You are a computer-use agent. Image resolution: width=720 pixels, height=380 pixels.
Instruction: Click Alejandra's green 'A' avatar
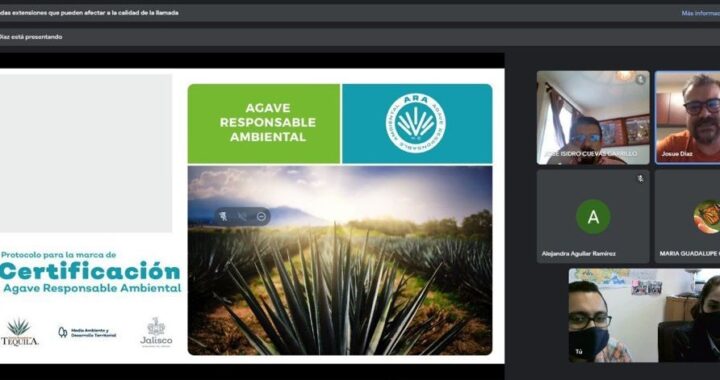pos(593,216)
